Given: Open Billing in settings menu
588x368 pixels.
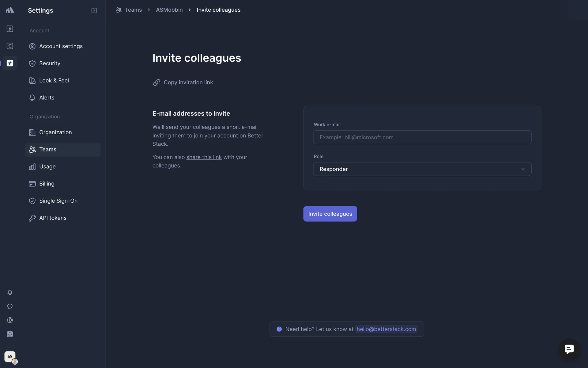Looking at the screenshot, I should pos(47,184).
